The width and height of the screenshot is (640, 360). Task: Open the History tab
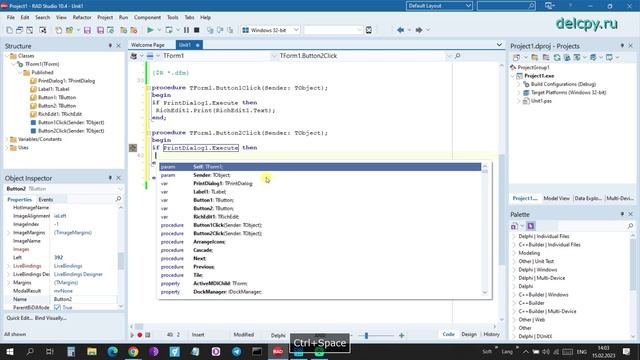tap(491, 334)
